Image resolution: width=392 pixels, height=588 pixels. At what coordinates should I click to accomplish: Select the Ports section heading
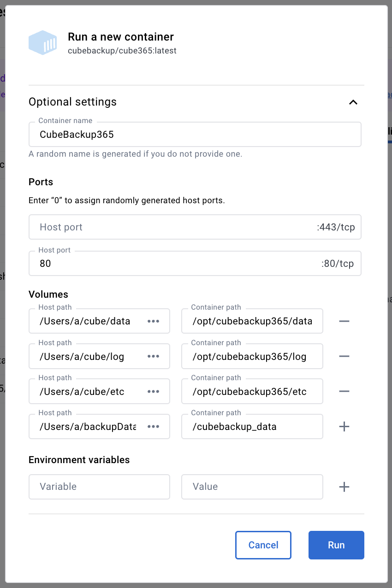(41, 182)
